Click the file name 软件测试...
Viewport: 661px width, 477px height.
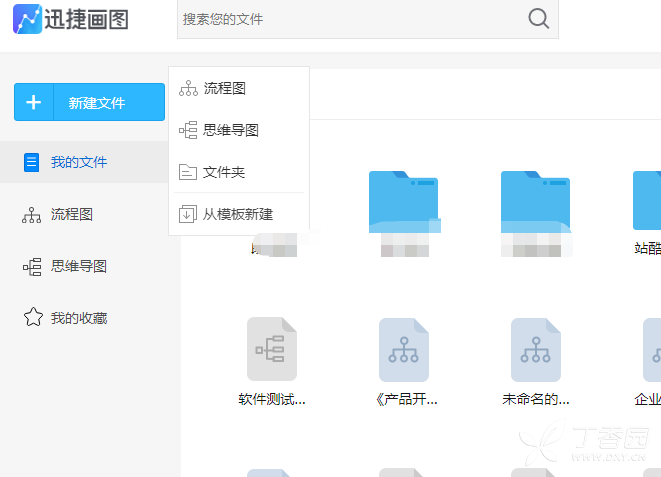point(272,399)
